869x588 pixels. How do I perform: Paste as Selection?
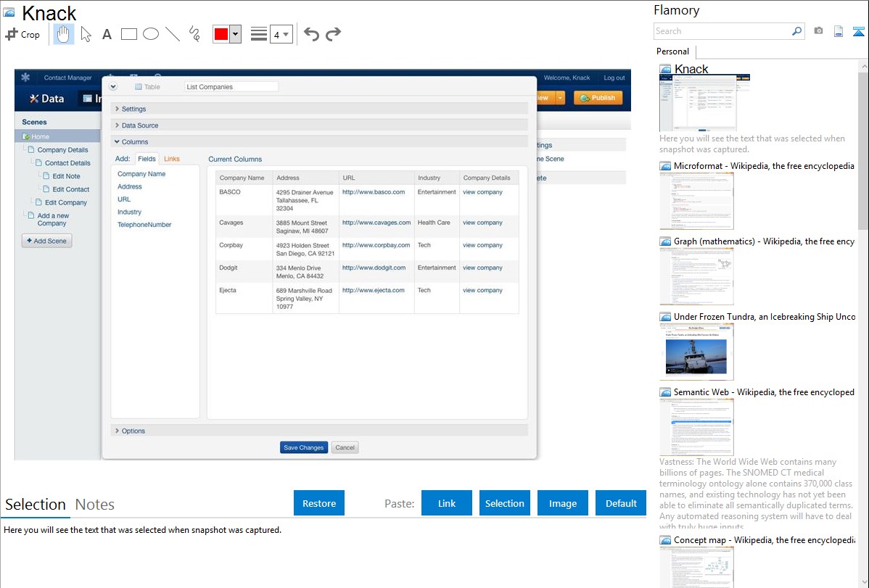[504, 503]
